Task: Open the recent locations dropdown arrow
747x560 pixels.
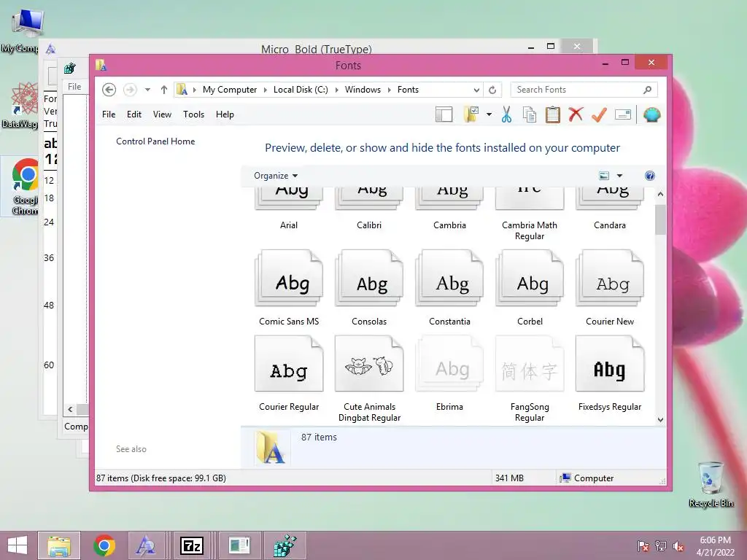Action: (x=147, y=90)
